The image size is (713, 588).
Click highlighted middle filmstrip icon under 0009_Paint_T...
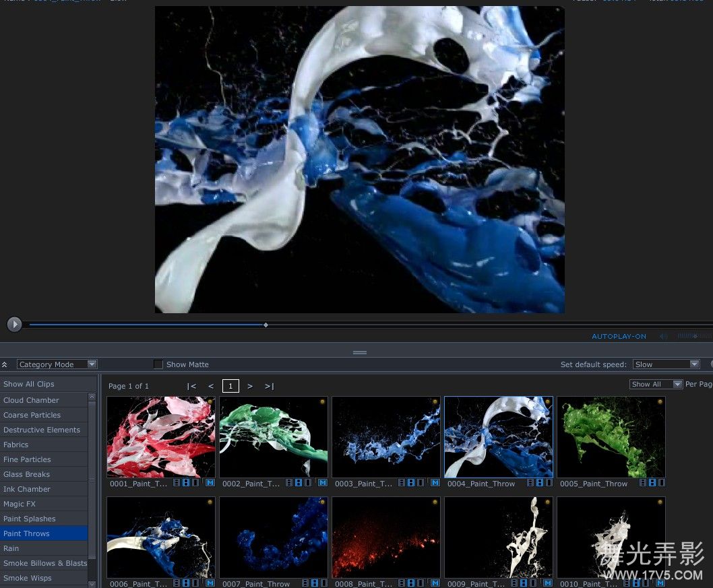click(x=524, y=583)
